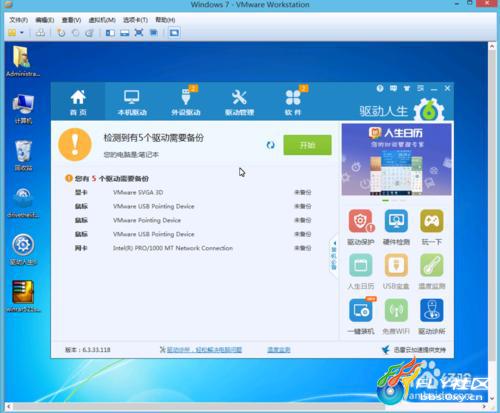500x413 pixels.
Task: Select the VMware SVGA 3D row
Action: tap(193, 192)
